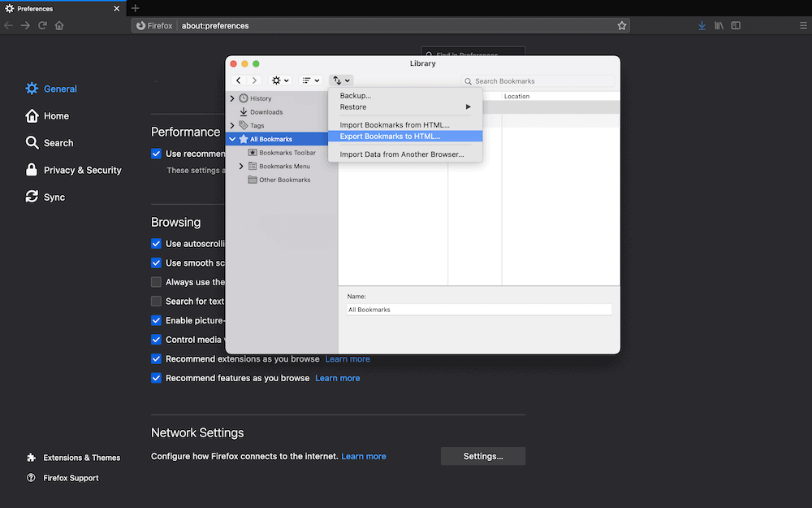Click inside the Search Bookmarks field
Viewport: 812px width, 508px height.
click(x=538, y=80)
